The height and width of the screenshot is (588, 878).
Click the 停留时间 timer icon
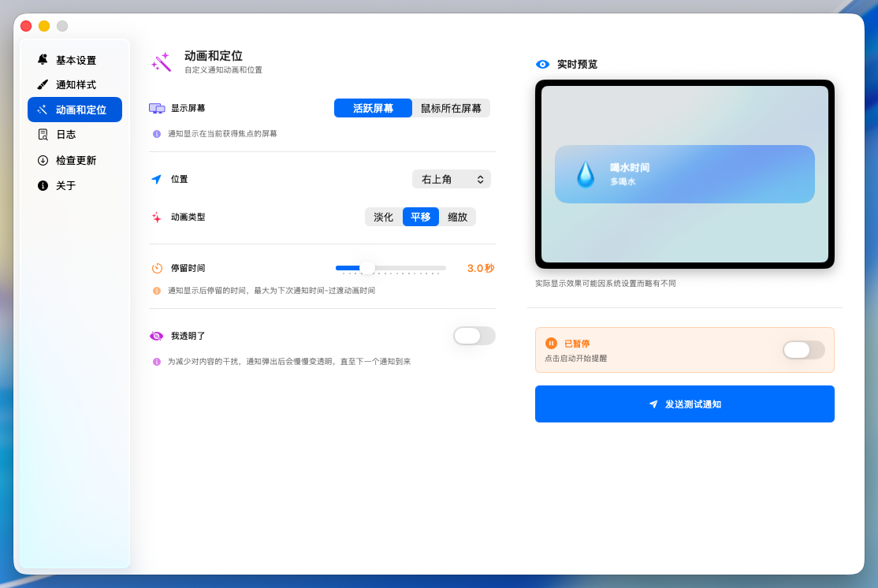pyautogui.click(x=157, y=268)
